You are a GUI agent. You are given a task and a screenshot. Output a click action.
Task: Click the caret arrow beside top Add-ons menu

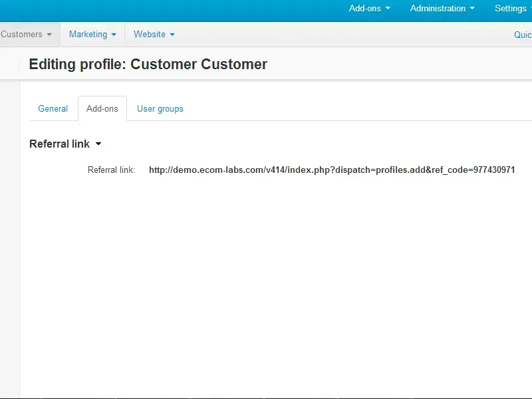click(x=388, y=9)
